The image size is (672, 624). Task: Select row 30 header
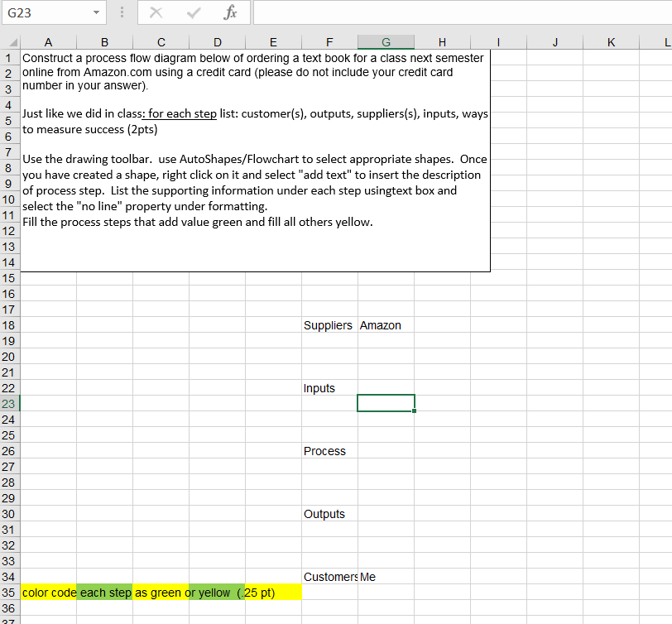click(9, 514)
